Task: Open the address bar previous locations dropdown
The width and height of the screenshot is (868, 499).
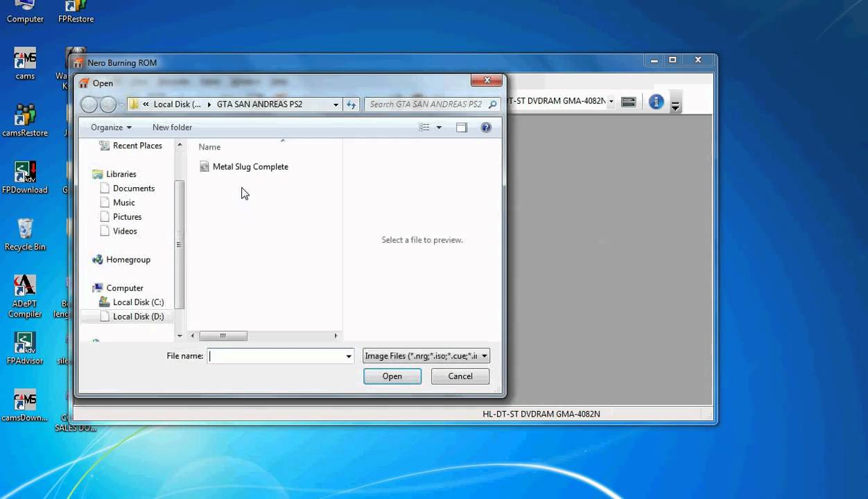Action: tap(336, 105)
